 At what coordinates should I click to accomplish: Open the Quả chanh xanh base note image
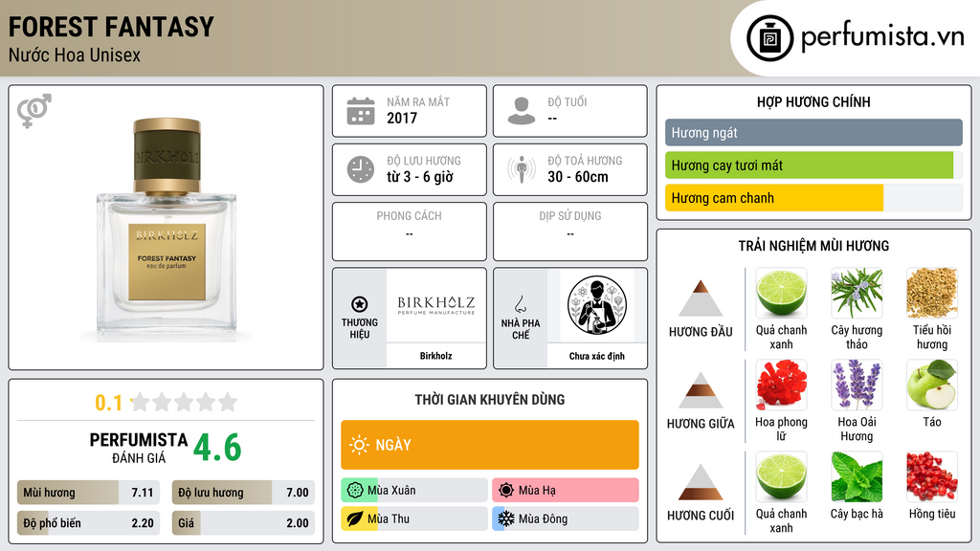coord(781,476)
